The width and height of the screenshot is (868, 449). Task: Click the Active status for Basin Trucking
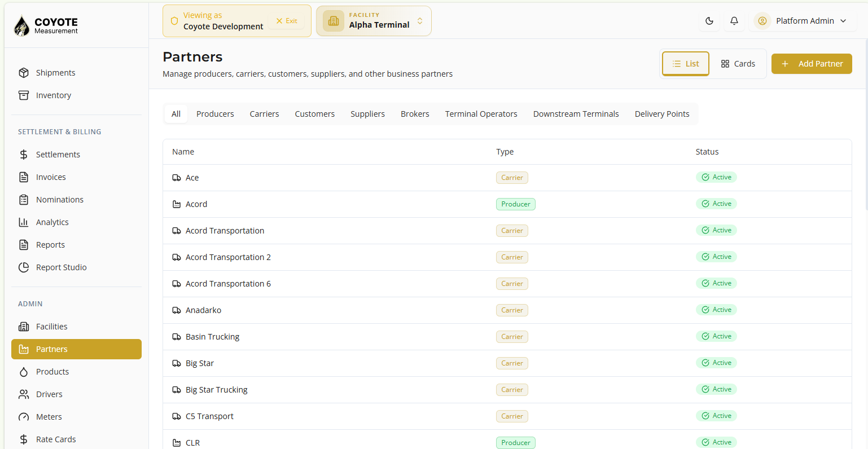tap(716, 336)
